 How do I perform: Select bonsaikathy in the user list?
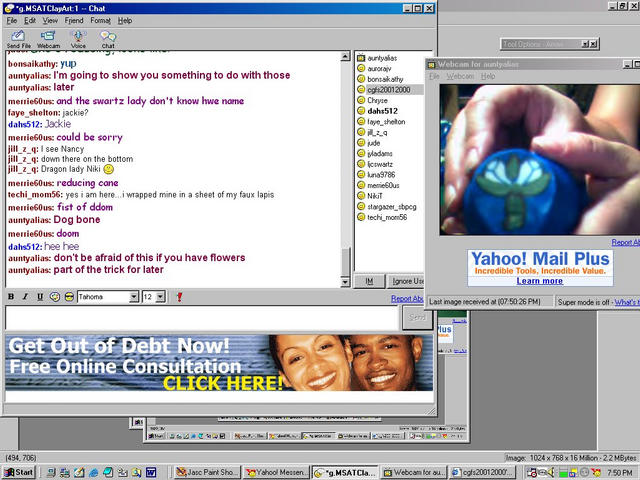[x=385, y=79]
